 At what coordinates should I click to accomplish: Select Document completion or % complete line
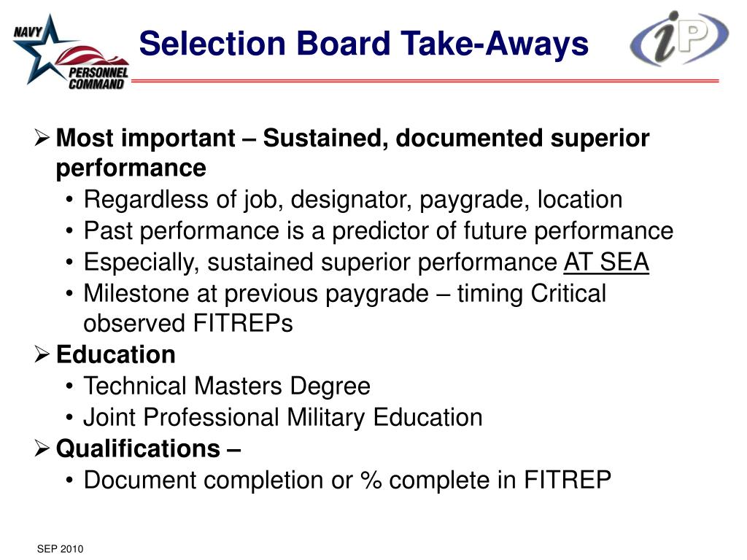[347, 480]
